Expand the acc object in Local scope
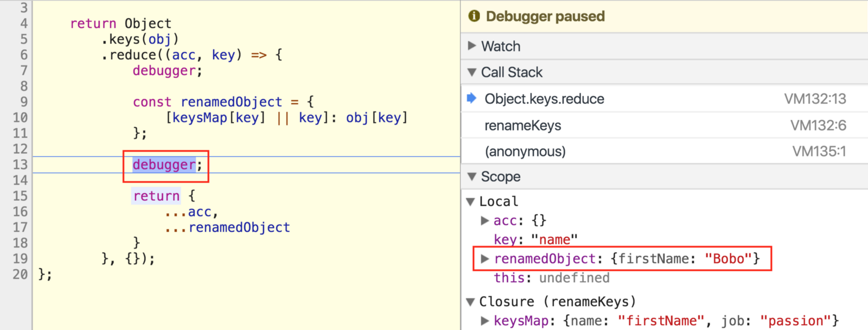868x330 pixels. [x=484, y=220]
